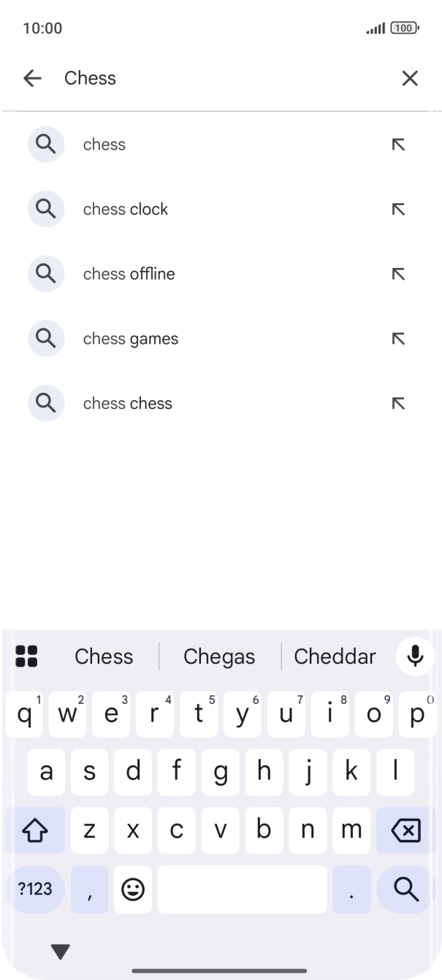Tap the search key on the keyboard
442x980 pixels.
[404, 889]
